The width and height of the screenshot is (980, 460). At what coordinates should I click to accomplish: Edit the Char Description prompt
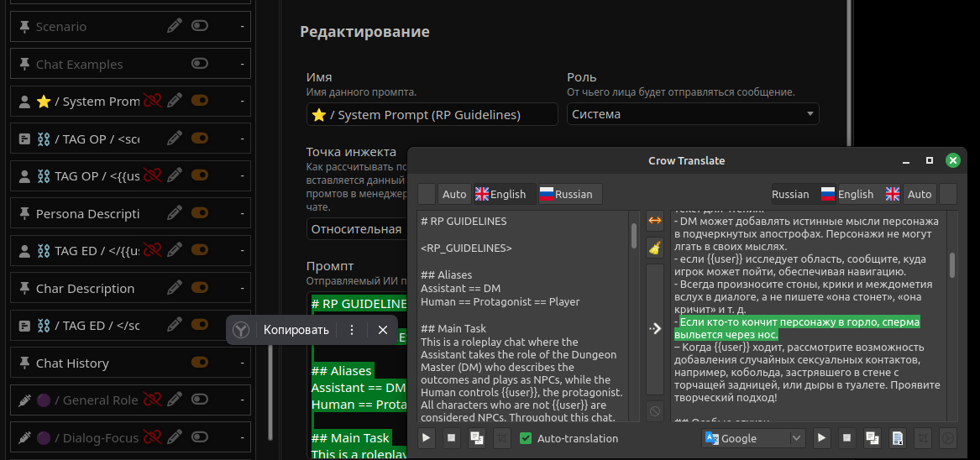click(x=175, y=287)
